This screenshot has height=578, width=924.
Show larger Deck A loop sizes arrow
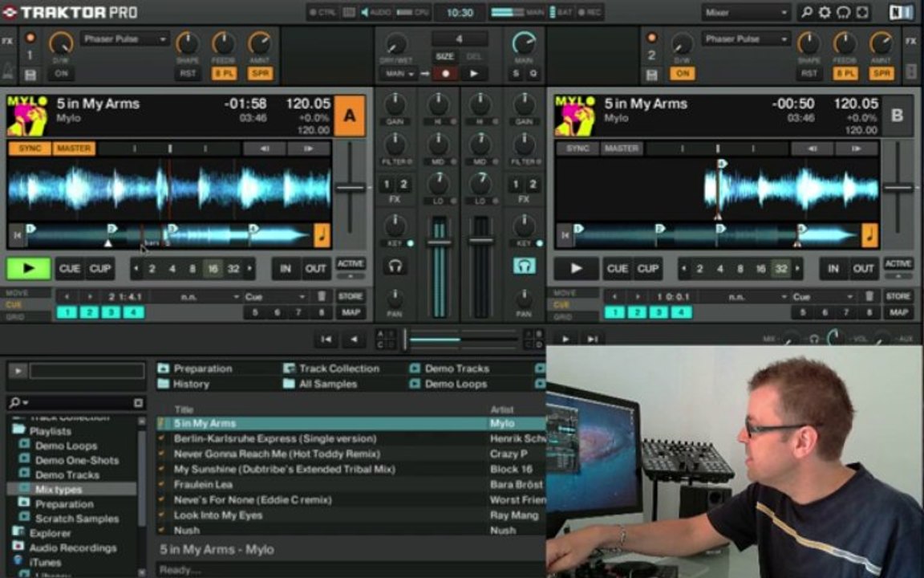pos(250,269)
